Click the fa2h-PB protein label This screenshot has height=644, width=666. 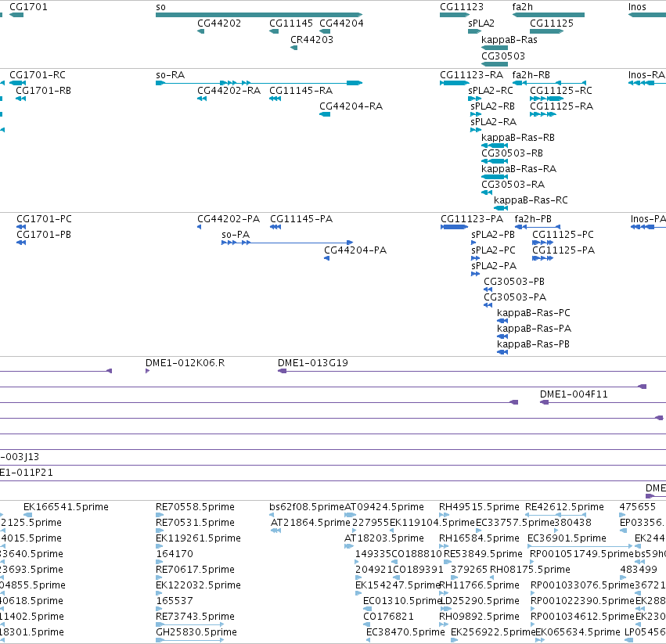click(533, 219)
